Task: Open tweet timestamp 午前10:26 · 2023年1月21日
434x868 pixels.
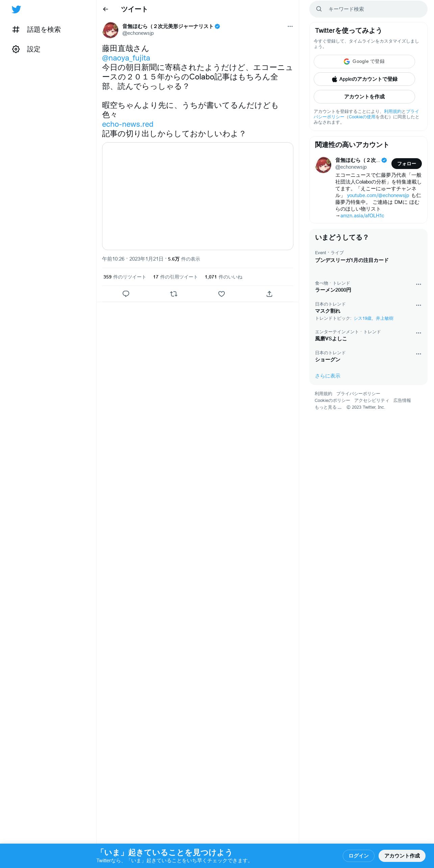Action: 132,259
